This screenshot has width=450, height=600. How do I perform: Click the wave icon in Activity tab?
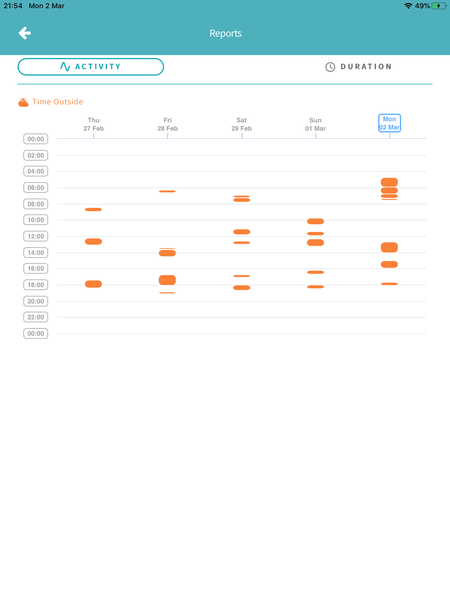[x=65, y=67]
